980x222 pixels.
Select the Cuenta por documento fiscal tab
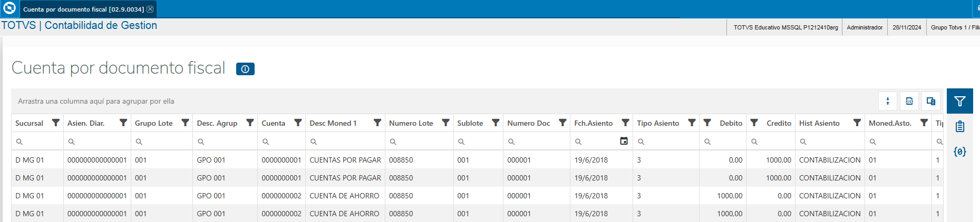pyautogui.click(x=83, y=9)
